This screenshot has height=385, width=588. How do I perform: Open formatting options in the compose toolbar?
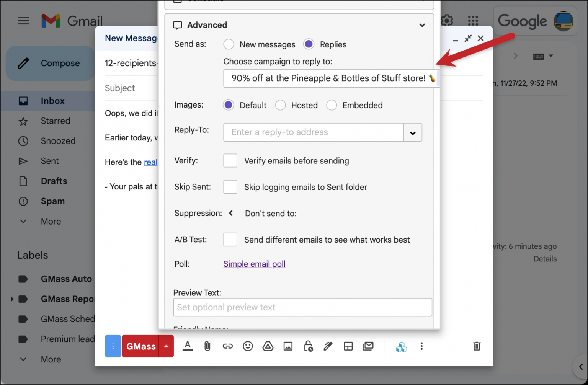187,346
